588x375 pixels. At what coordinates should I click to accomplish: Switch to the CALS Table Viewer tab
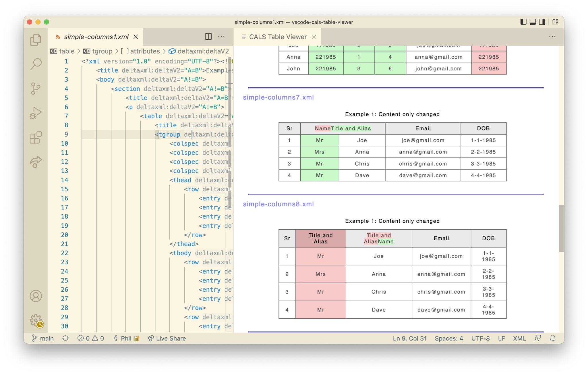click(277, 37)
